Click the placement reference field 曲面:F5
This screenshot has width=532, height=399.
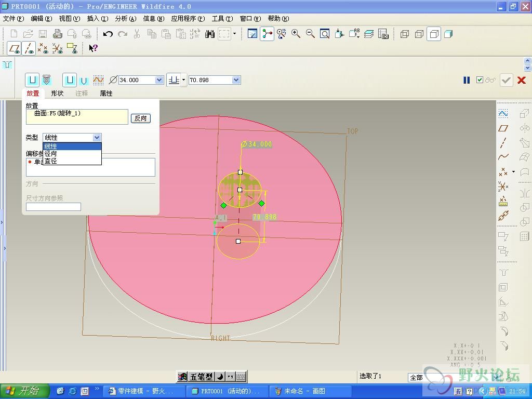pyautogui.click(x=77, y=117)
